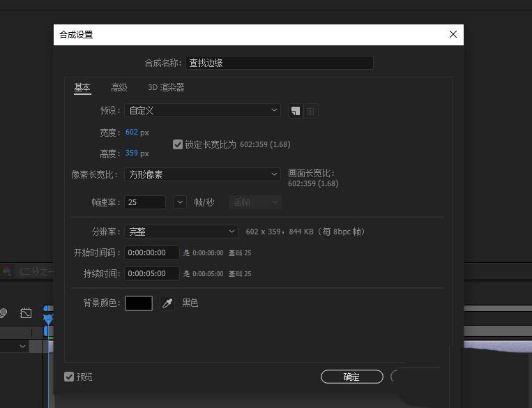Viewport: 532px width, 408px height.
Task: Open the 分辨率 dropdown showing 完整
Action: pyautogui.click(x=181, y=232)
